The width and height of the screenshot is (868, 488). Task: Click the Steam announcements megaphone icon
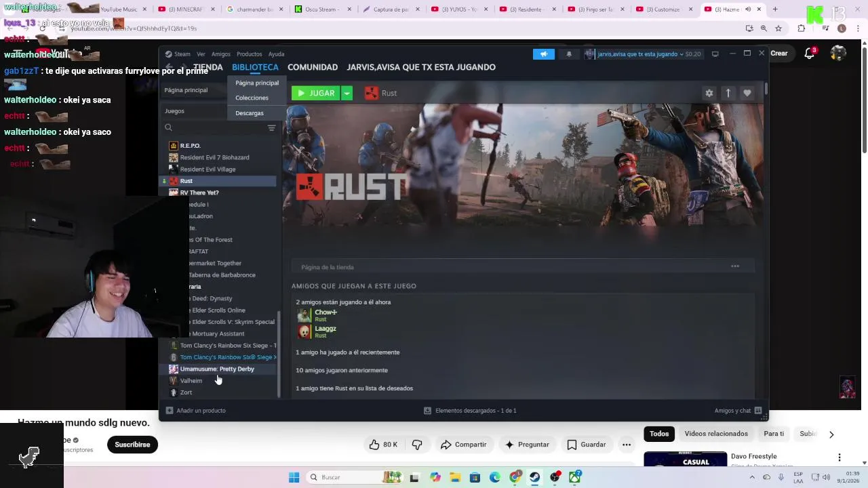coord(543,54)
